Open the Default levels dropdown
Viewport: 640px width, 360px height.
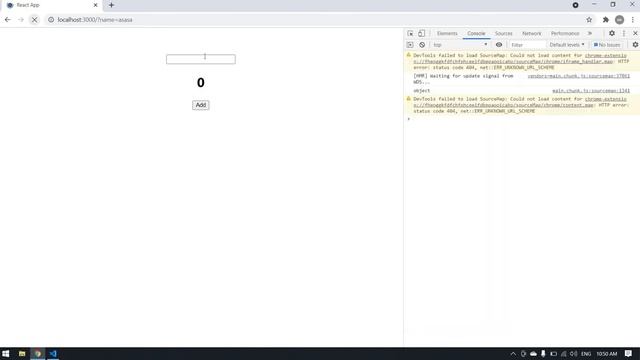(567, 45)
